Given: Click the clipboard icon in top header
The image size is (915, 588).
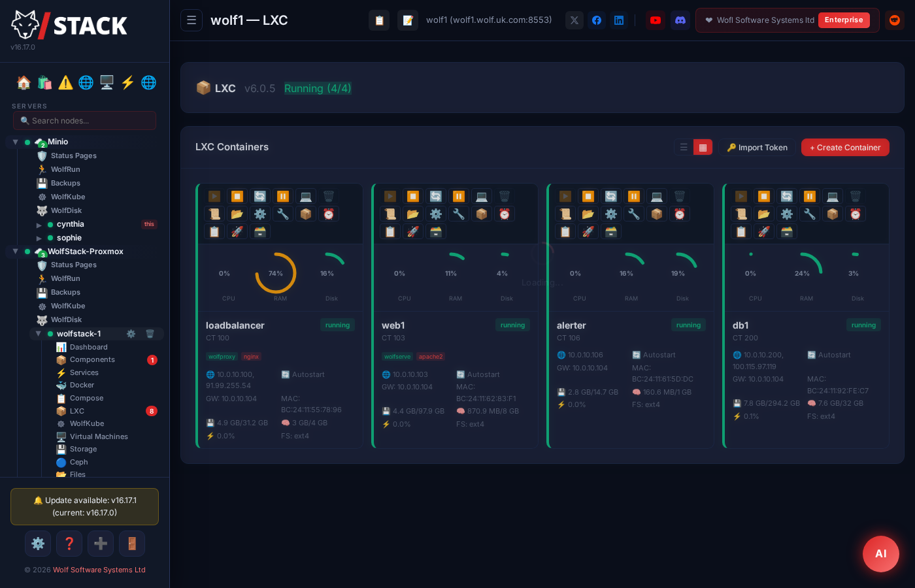Looking at the screenshot, I should [379, 20].
